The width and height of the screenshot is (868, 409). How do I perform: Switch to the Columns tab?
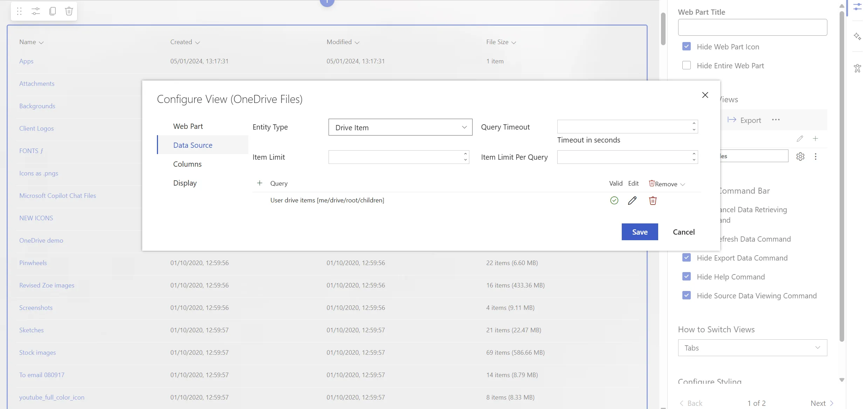[x=187, y=164]
